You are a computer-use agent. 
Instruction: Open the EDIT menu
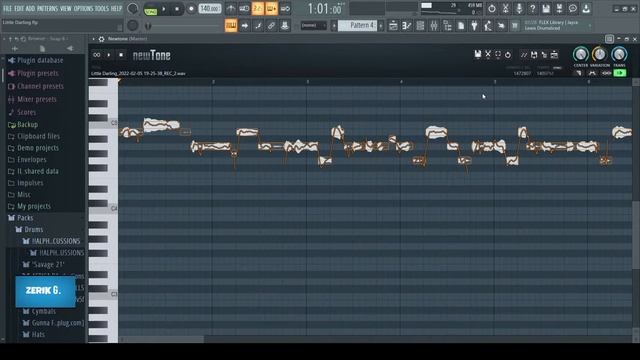coord(19,8)
